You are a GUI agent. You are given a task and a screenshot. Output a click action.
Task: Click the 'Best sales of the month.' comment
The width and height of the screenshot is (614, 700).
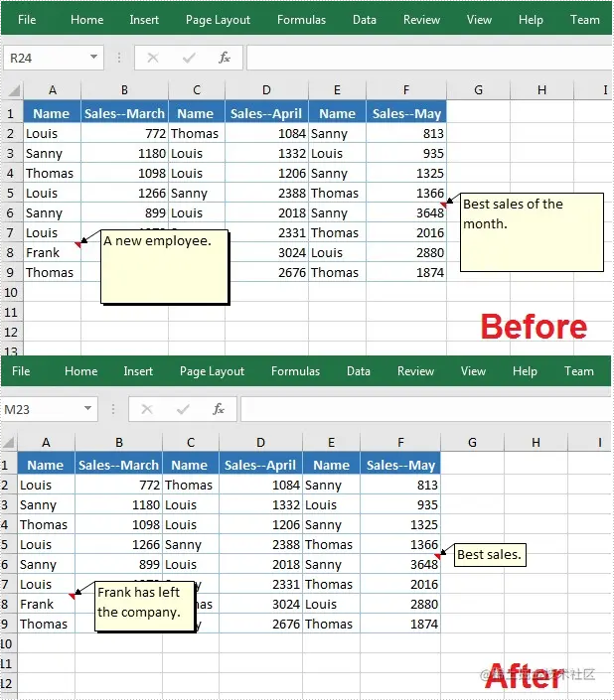(x=532, y=232)
